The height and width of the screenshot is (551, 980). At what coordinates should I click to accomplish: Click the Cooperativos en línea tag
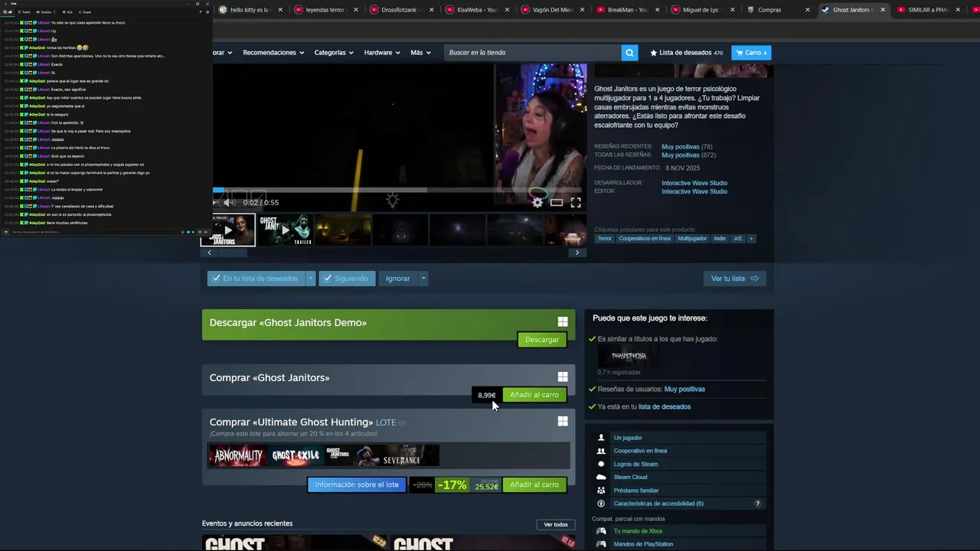coord(645,239)
